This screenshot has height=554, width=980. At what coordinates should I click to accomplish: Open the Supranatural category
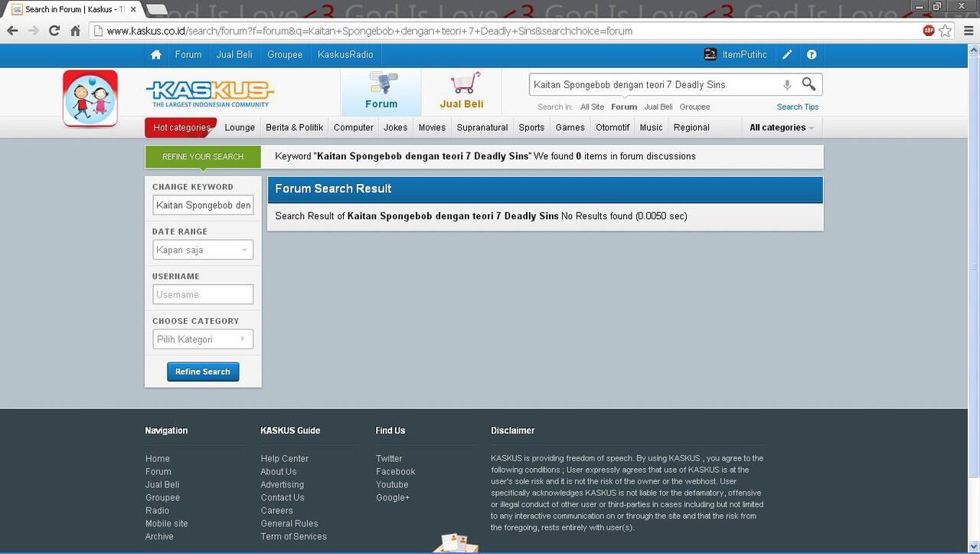click(x=482, y=127)
